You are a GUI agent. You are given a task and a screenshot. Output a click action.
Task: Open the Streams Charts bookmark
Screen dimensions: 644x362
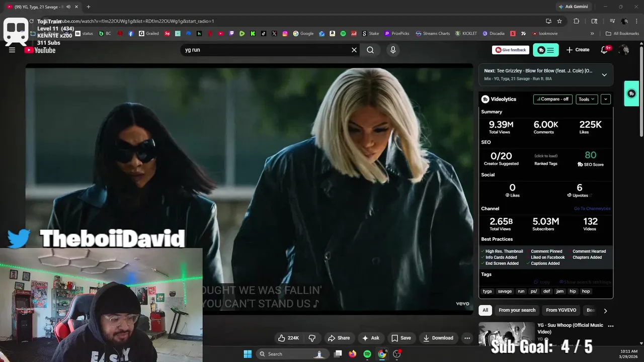433,34
